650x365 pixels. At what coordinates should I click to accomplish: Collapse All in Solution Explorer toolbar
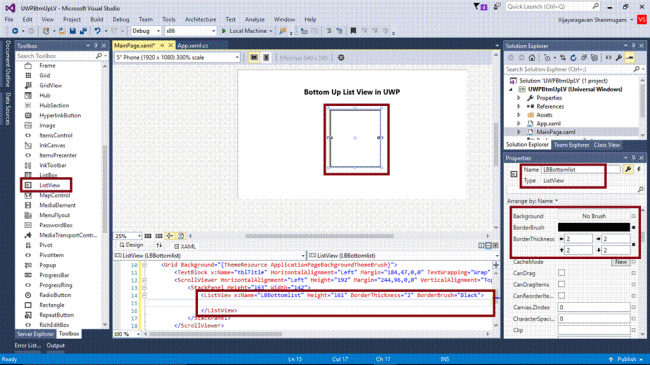(584, 58)
